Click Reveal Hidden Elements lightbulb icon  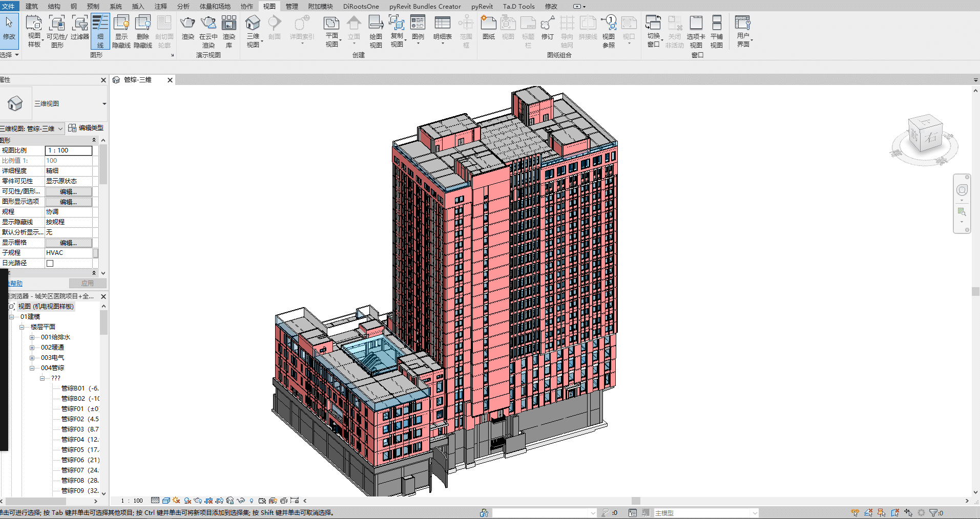coord(252,501)
